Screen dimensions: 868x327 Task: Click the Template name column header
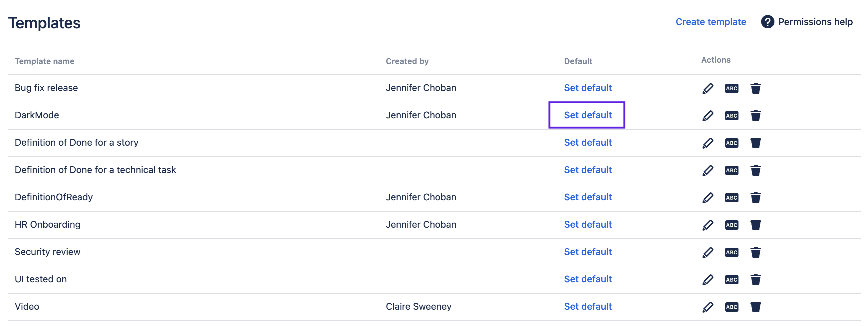click(x=45, y=61)
